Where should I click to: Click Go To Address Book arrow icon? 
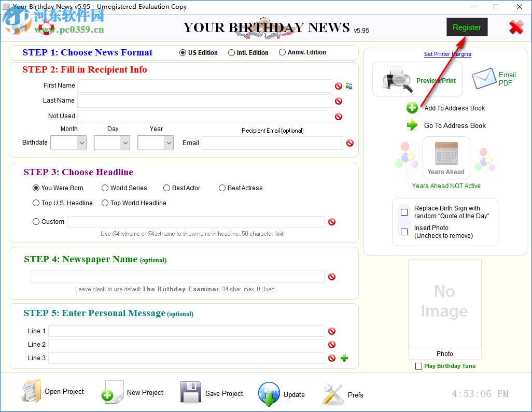(412, 125)
